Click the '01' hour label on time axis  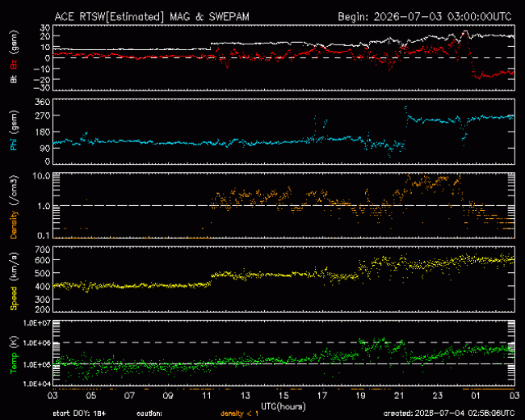pyautogui.click(x=476, y=396)
